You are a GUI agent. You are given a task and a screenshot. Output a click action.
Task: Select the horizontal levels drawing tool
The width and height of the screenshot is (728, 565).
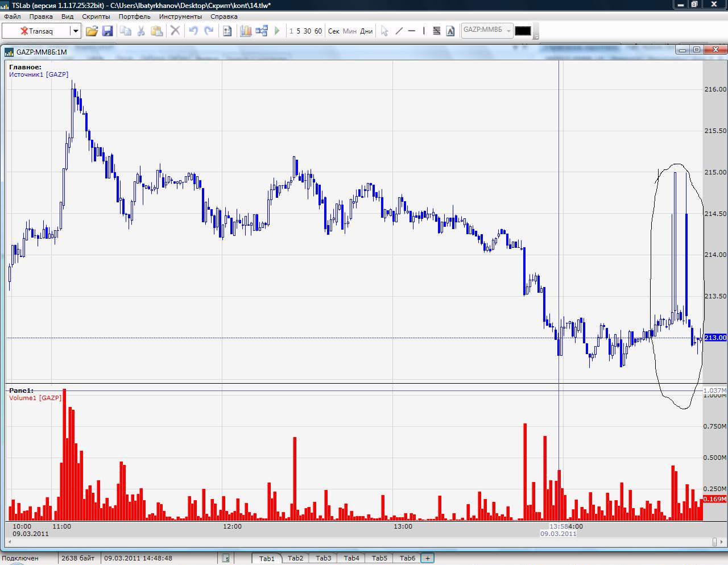click(x=437, y=31)
